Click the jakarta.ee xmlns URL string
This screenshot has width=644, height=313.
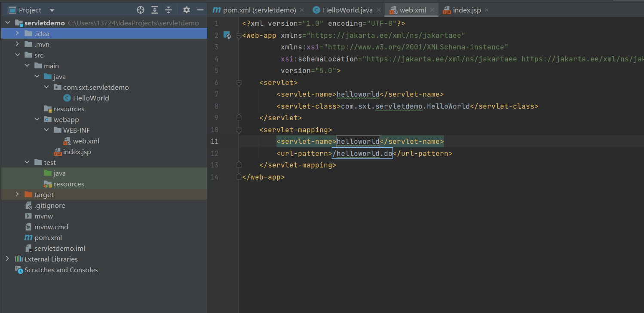(x=386, y=35)
